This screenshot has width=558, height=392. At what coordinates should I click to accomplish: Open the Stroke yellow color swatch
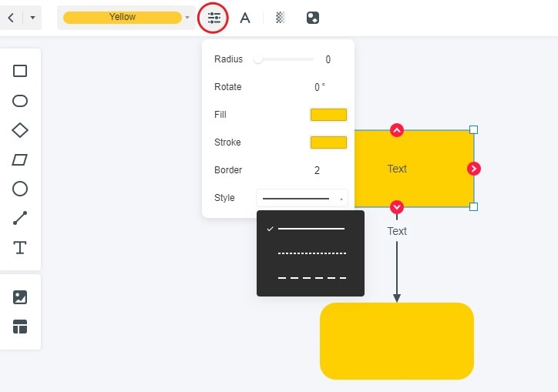coord(328,142)
